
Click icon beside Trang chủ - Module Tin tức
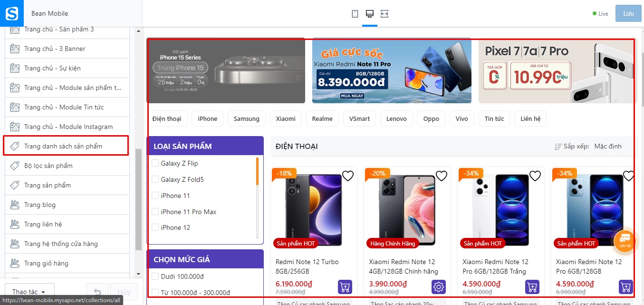pos(15,107)
